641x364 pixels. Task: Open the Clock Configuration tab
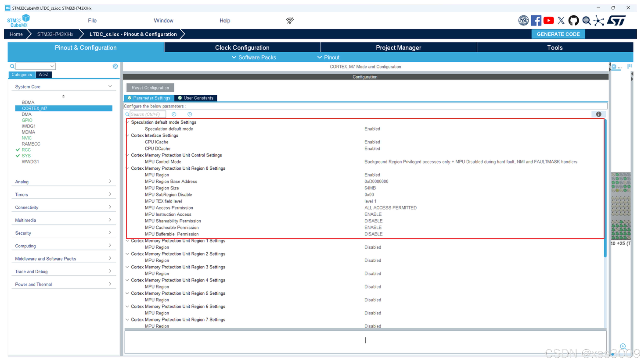(x=242, y=48)
